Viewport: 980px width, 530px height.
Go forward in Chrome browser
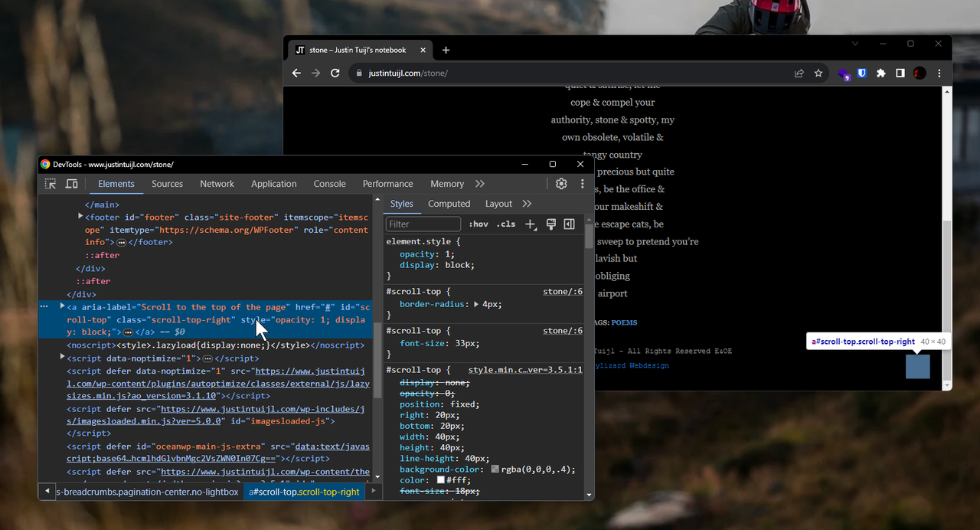(x=315, y=74)
